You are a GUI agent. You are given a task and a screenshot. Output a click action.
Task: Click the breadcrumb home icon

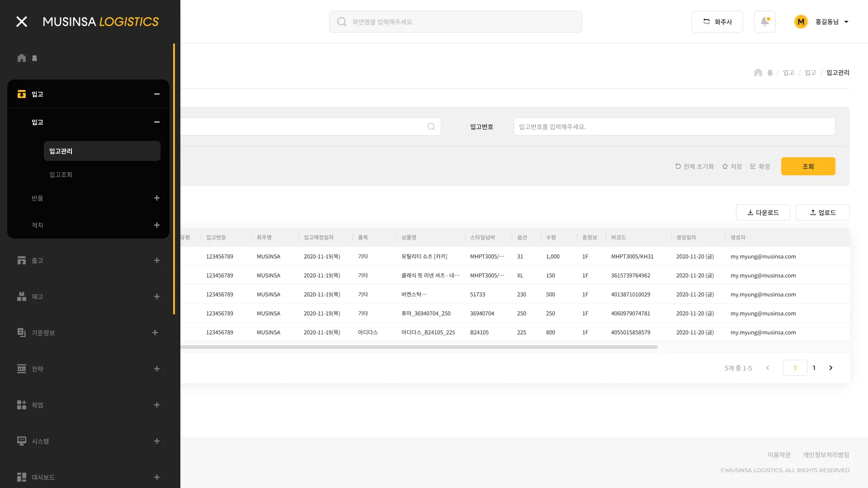(758, 72)
